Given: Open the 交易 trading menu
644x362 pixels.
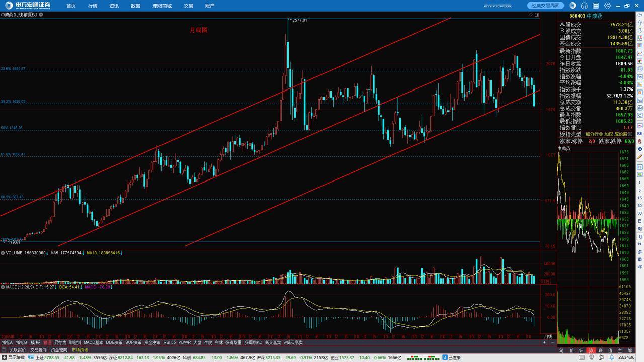Looking at the screenshot, I should pos(188,6).
